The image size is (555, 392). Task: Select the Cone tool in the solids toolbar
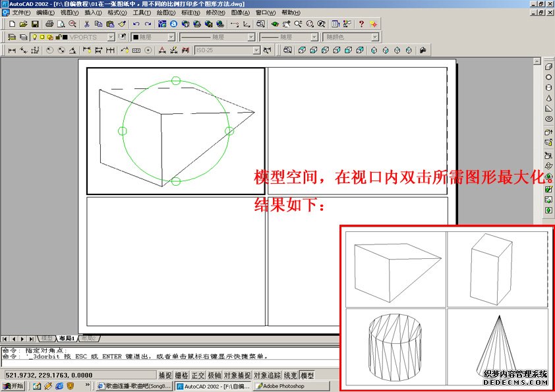pyautogui.click(x=548, y=98)
